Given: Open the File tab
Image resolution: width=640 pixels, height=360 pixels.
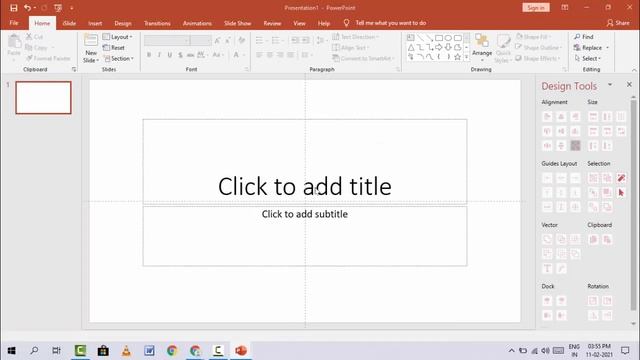Looking at the screenshot, I should pos(14,23).
